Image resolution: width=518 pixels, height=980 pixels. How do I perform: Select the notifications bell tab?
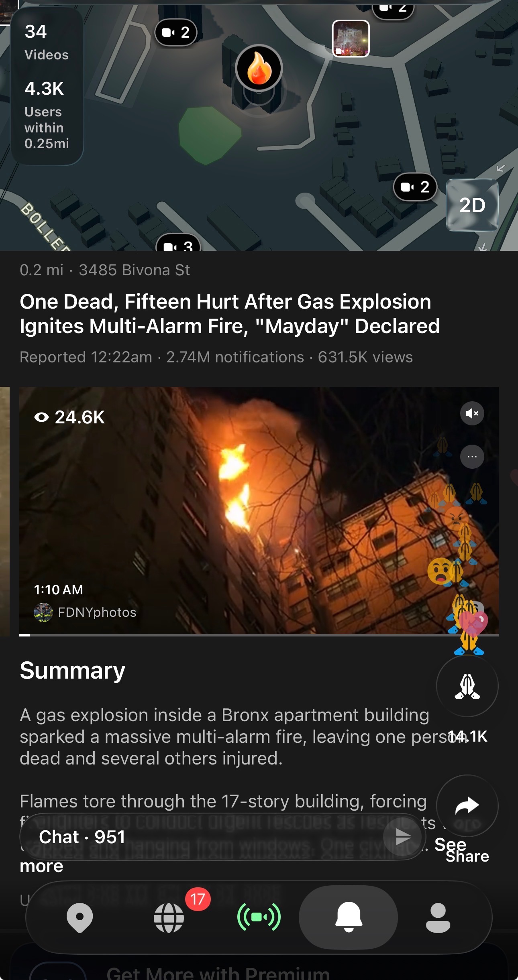[349, 917]
